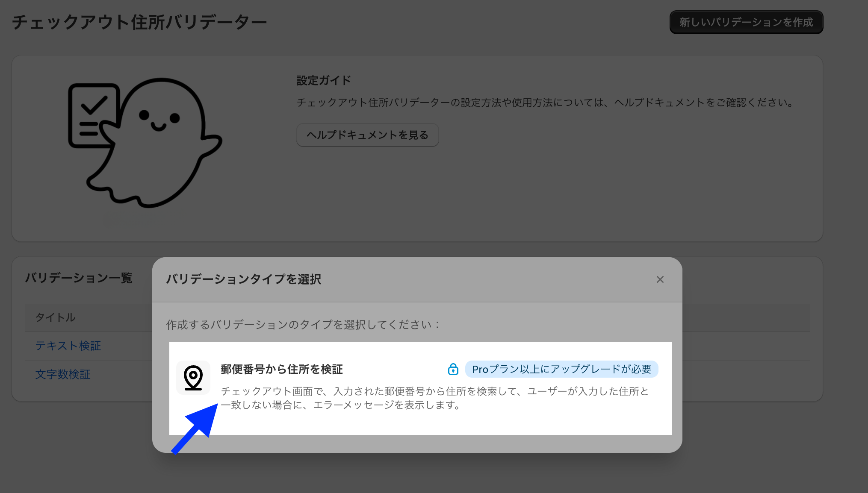
Task: Click the バリデーション一覧 heading
Action: coord(79,278)
